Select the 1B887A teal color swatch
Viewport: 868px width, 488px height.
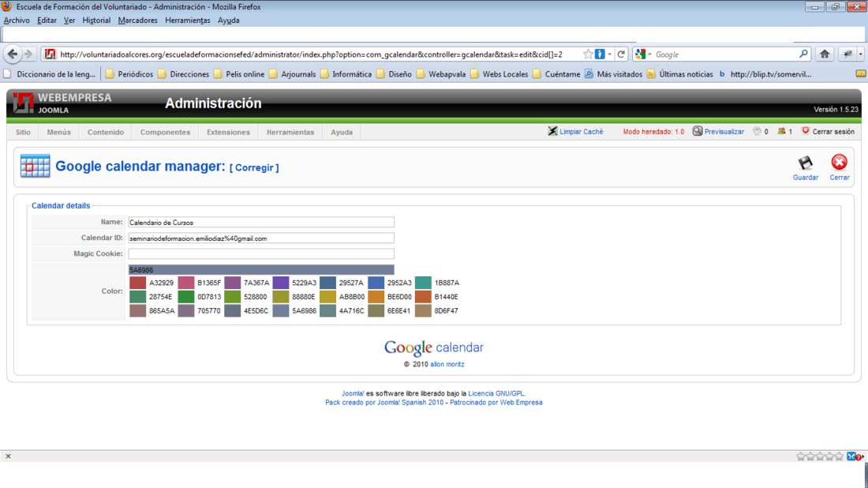point(423,283)
